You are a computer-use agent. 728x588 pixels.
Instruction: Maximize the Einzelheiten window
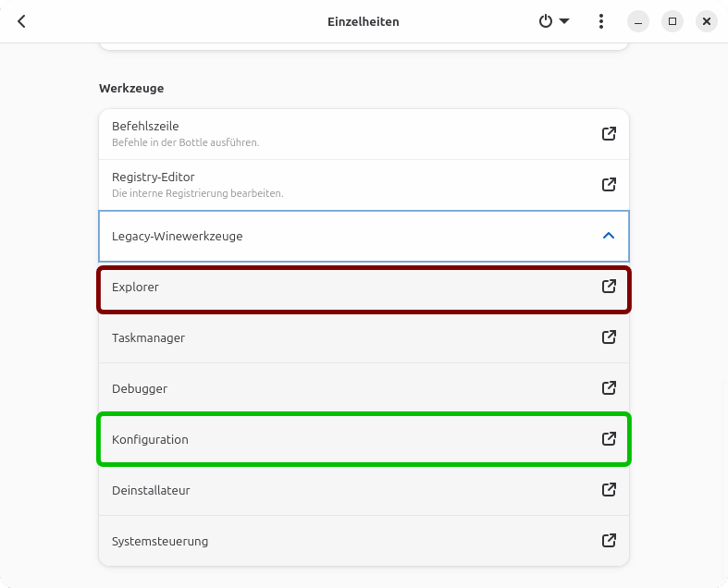[x=672, y=21]
